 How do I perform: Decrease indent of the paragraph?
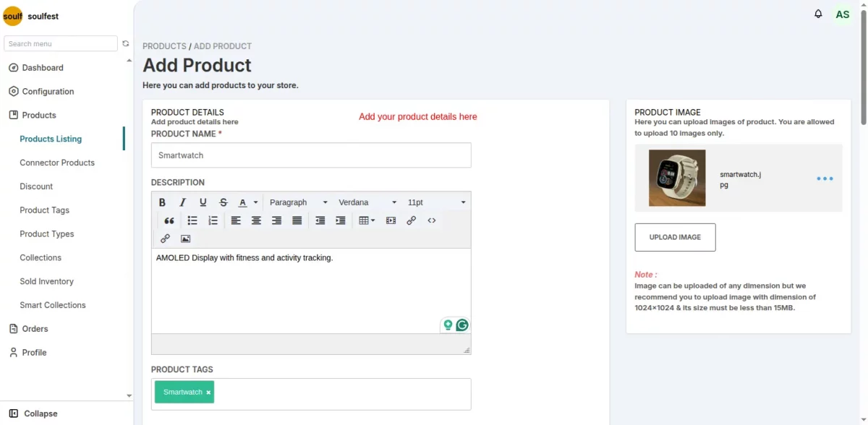(x=320, y=220)
